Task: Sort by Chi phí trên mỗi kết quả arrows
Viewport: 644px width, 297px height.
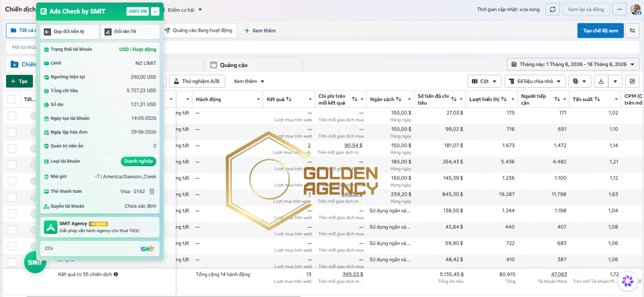Action: point(354,99)
